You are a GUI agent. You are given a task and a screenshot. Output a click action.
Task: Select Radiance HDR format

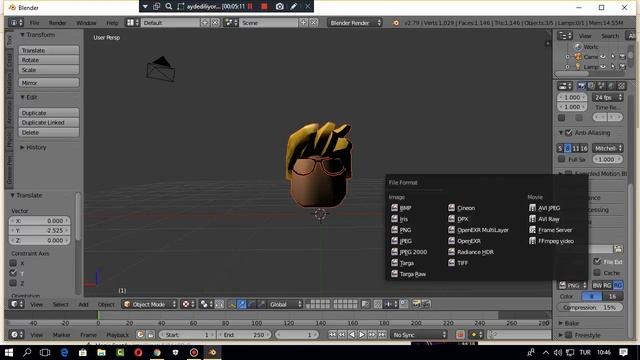click(x=471, y=252)
